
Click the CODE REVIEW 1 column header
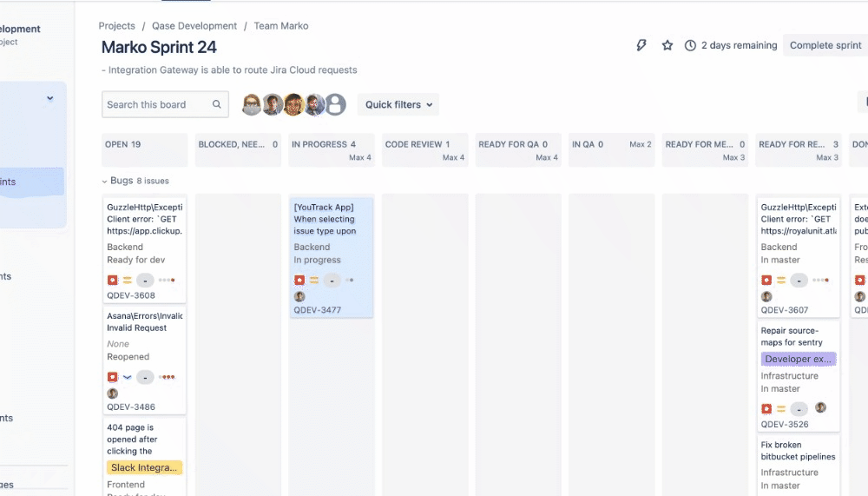[424, 149]
